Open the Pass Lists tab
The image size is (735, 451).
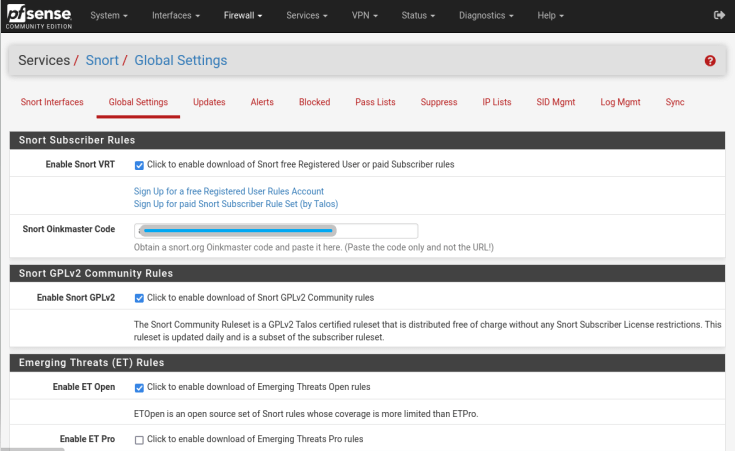click(x=375, y=102)
